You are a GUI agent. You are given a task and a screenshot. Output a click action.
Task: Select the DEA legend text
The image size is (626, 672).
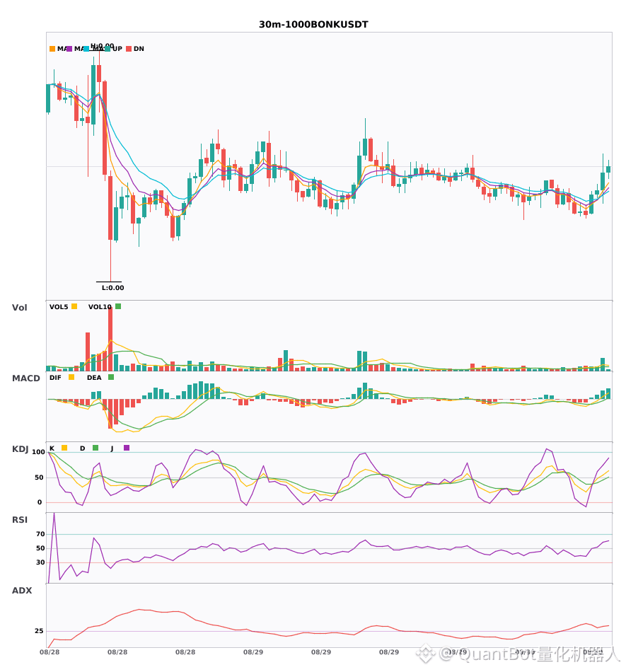click(x=94, y=378)
